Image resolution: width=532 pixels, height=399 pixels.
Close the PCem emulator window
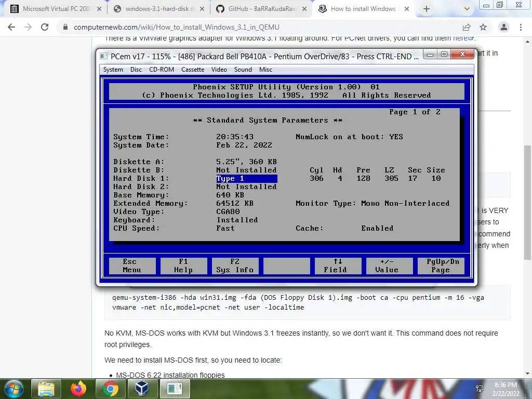[x=462, y=54]
